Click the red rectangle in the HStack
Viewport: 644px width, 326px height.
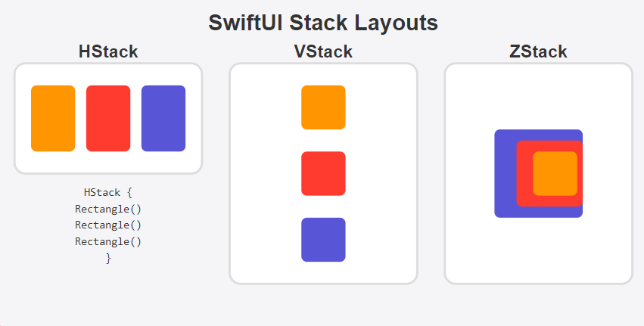tap(108, 118)
